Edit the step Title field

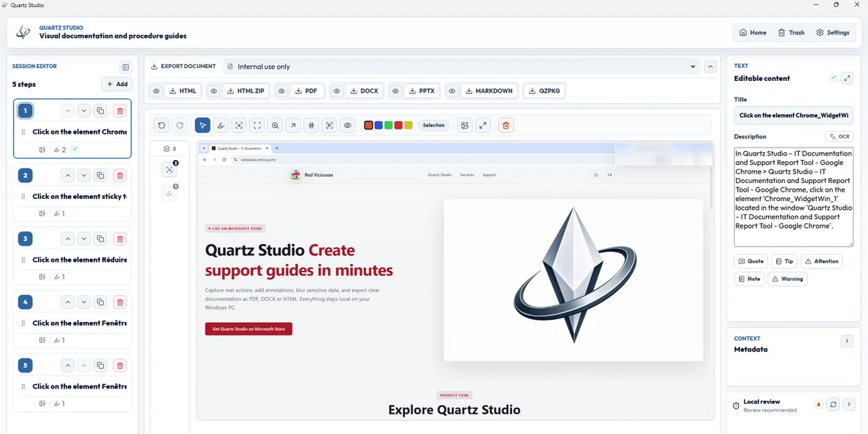point(793,115)
